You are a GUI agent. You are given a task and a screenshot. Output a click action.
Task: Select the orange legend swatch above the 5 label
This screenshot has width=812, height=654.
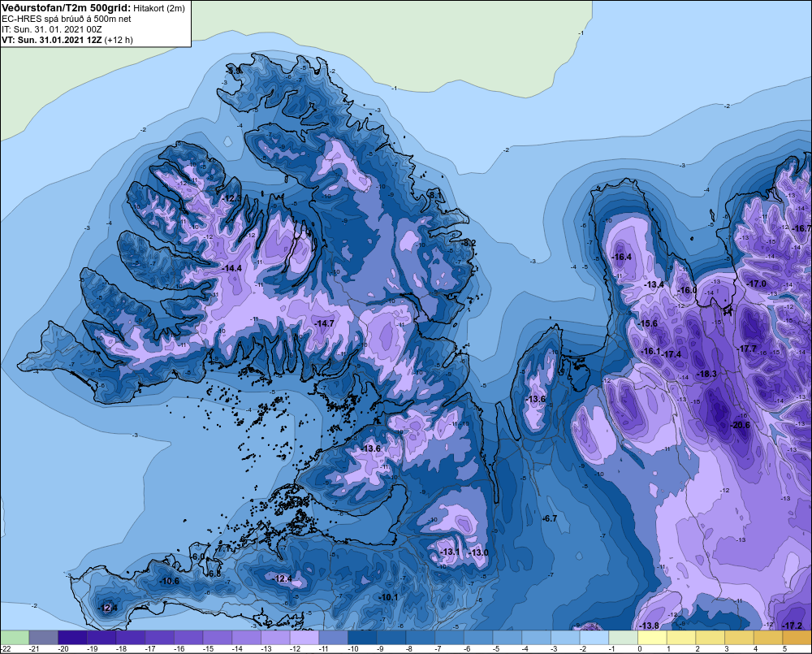tap(797, 638)
